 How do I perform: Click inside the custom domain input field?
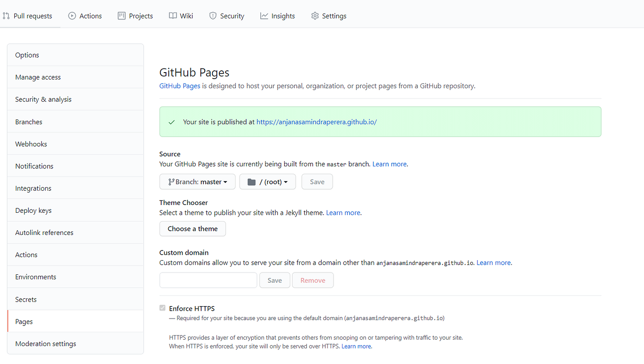click(208, 280)
